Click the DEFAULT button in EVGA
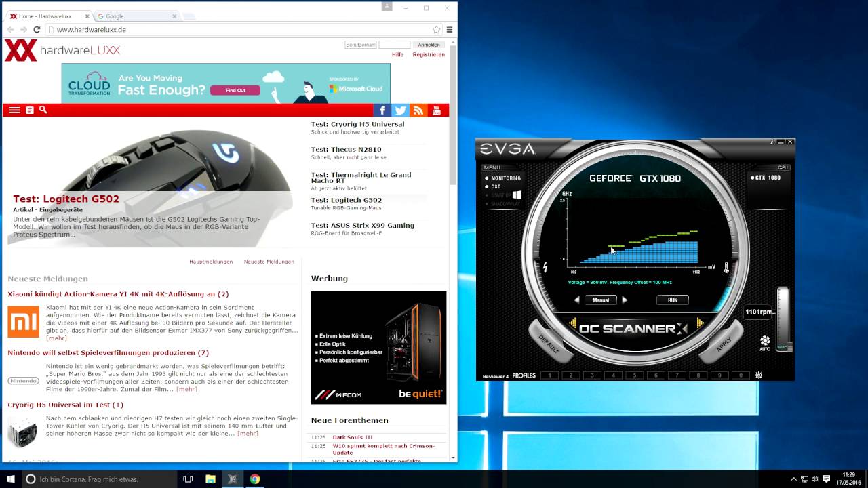Viewport: 868px width, 488px height. (549, 344)
